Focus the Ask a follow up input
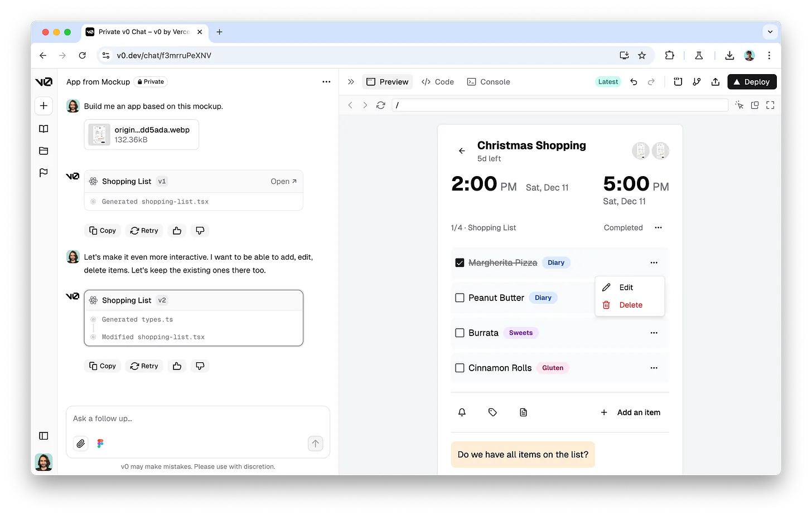 (x=198, y=418)
